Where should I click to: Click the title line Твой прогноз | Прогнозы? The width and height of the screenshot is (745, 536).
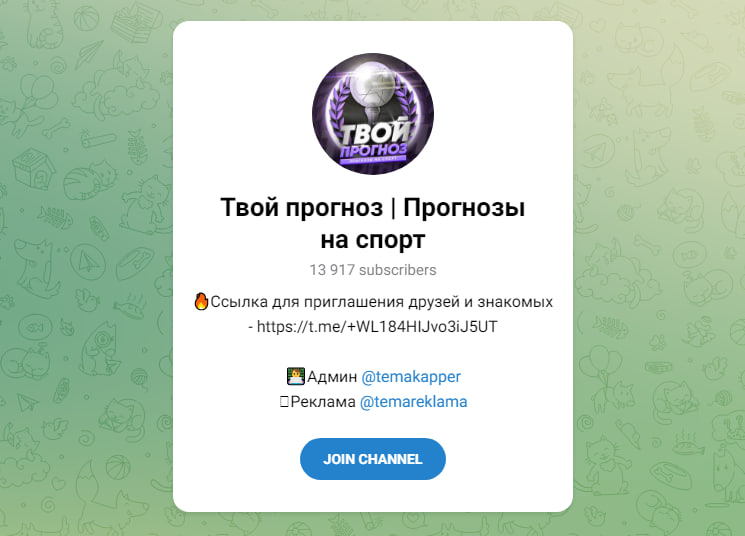[x=373, y=208]
